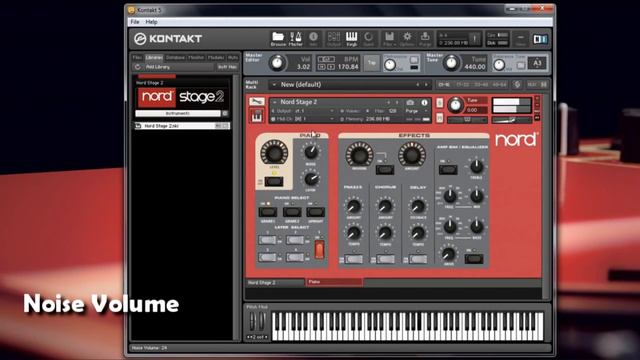Click the Info icon in Kontakt toolbar
640x360 pixels.
(313, 39)
